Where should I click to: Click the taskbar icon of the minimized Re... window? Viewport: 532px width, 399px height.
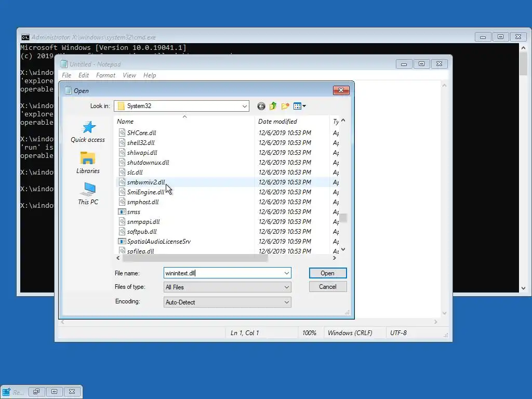(x=6, y=392)
